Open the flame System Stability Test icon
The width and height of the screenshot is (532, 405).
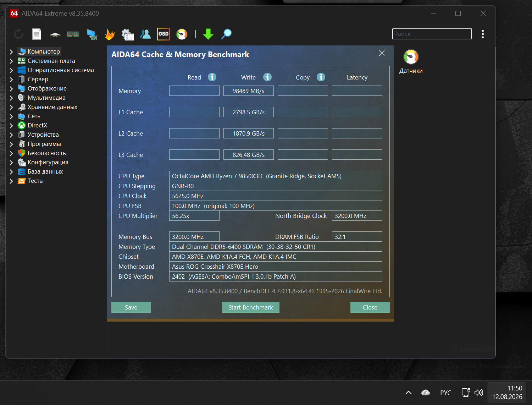point(110,34)
